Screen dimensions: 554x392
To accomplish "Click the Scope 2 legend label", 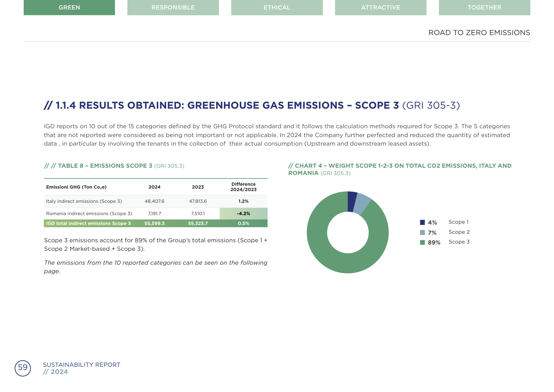I will tap(459, 232).
